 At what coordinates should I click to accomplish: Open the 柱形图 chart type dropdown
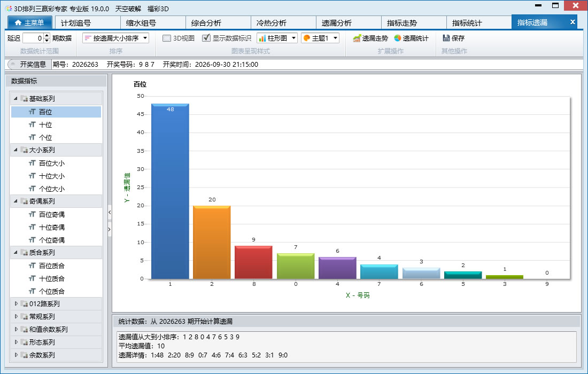277,38
